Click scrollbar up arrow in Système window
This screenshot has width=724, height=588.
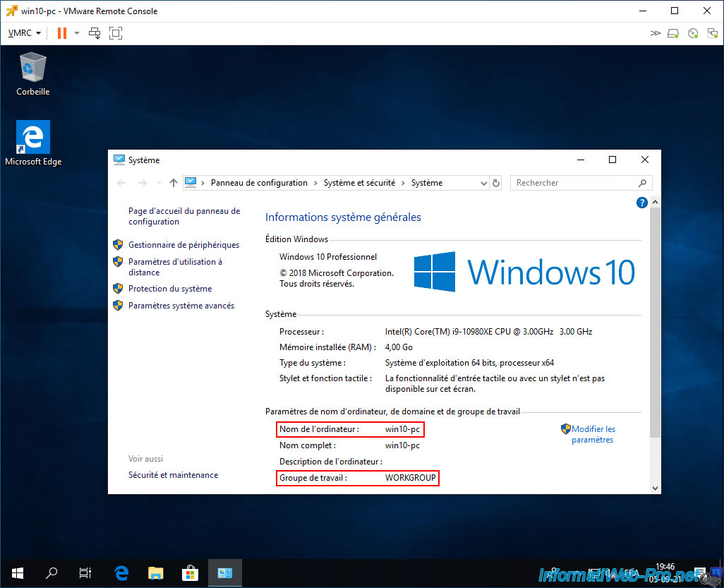655,203
